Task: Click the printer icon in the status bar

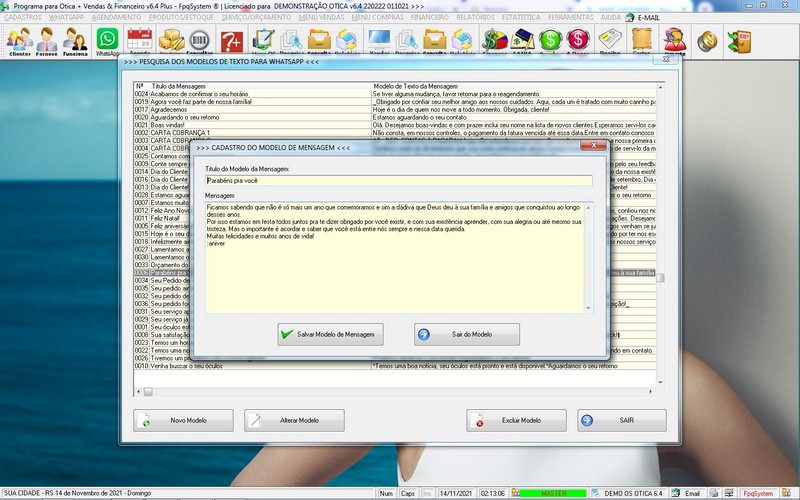Action: [714, 493]
